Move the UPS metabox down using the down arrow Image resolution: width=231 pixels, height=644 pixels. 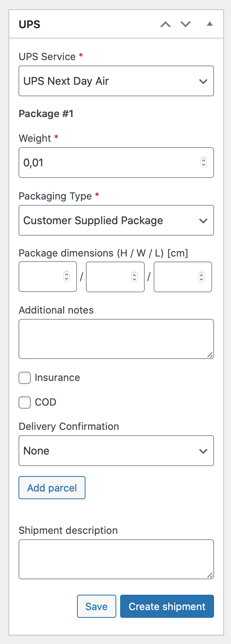coord(186,24)
